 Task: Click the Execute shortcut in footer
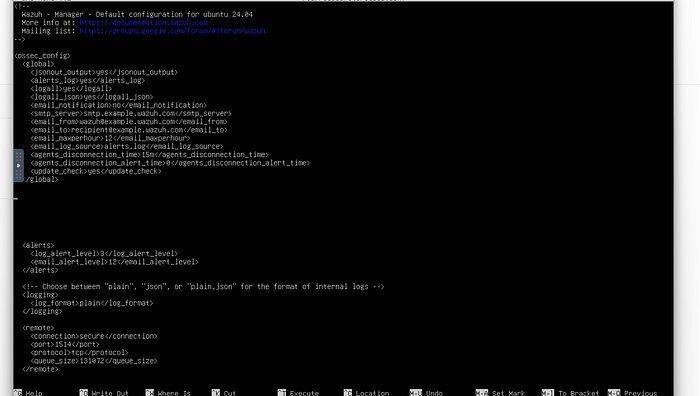pos(298,393)
